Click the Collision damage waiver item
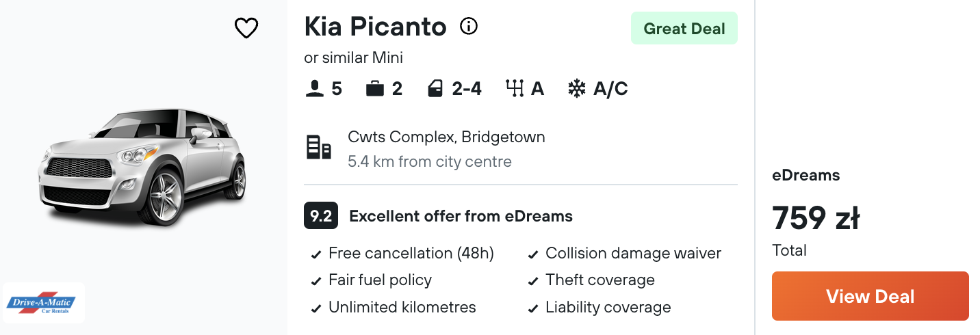The width and height of the screenshot is (980, 335). (625, 254)
